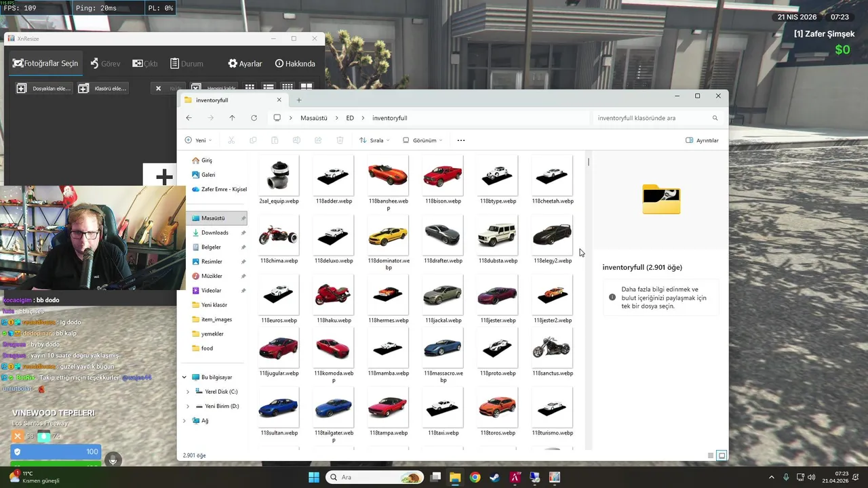This screenshot has height=488, width=868.
Task: Expand chevron before Masaüstü in address bar
Action: point(292,118)
